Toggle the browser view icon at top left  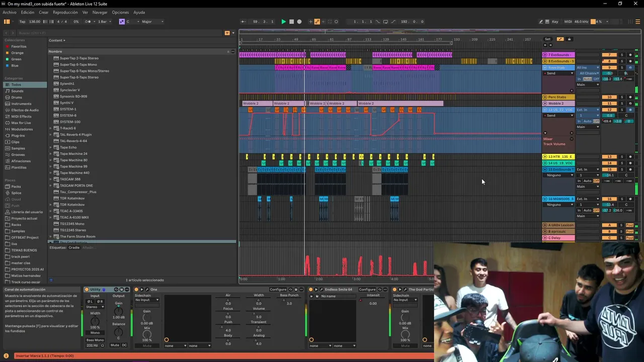(x=7, y=22)
